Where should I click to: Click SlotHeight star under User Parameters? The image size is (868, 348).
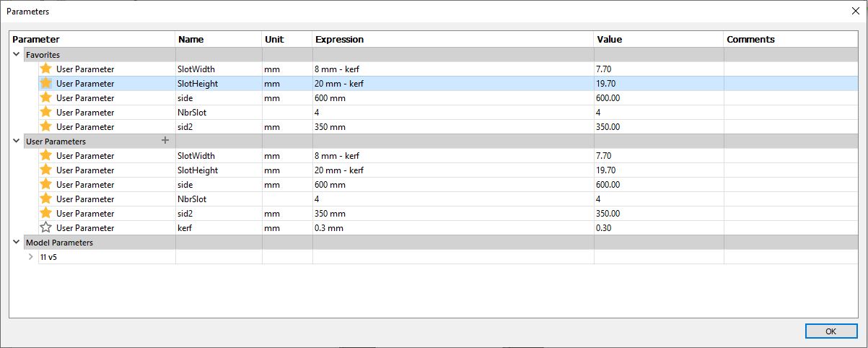(x=46, y=170)
